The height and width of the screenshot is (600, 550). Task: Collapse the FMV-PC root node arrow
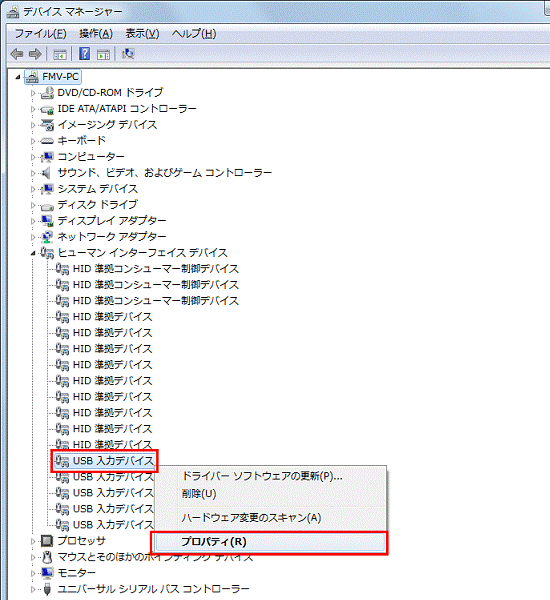(18, 77)
